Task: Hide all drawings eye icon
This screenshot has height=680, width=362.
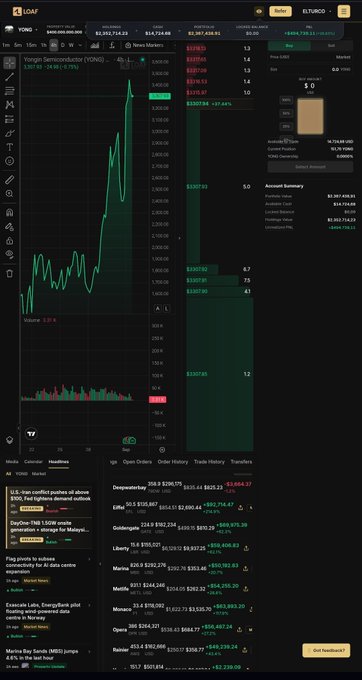Action: pyautogui.click(x=10, y=254)
